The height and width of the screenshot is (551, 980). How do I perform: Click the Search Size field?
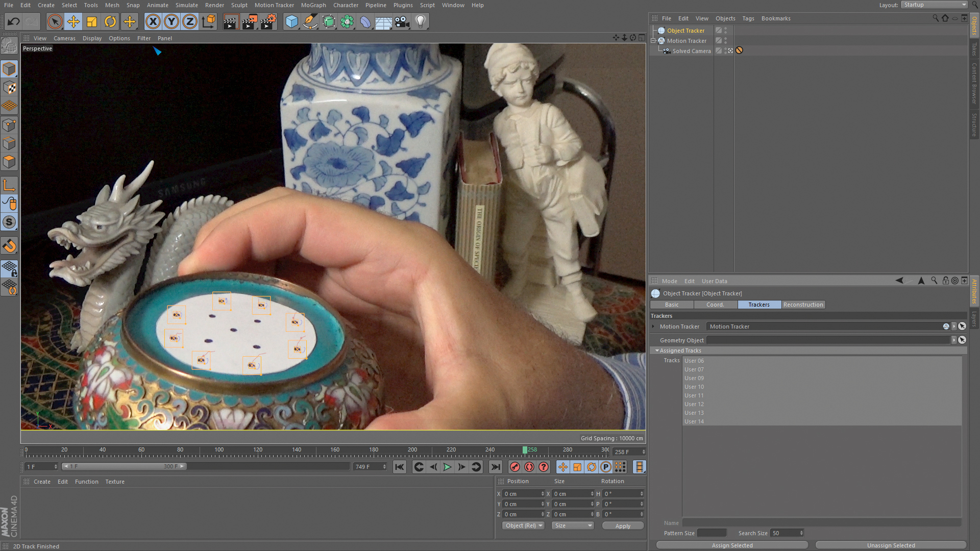click(787, 533)
